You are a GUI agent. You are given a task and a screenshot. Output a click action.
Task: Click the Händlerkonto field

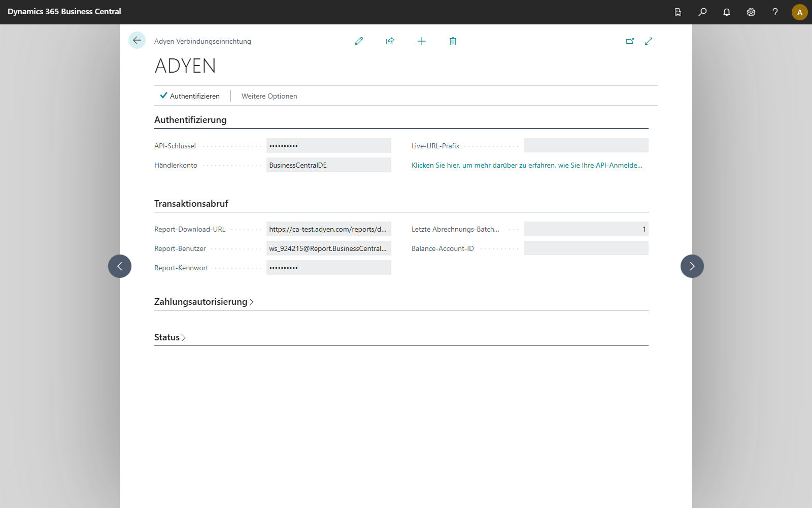(329, 165)
